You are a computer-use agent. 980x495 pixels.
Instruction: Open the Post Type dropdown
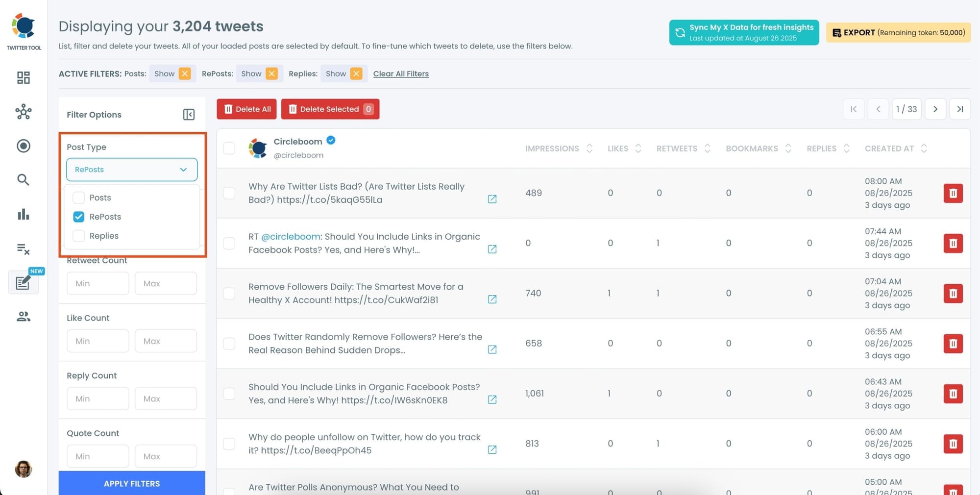[132, 170]
